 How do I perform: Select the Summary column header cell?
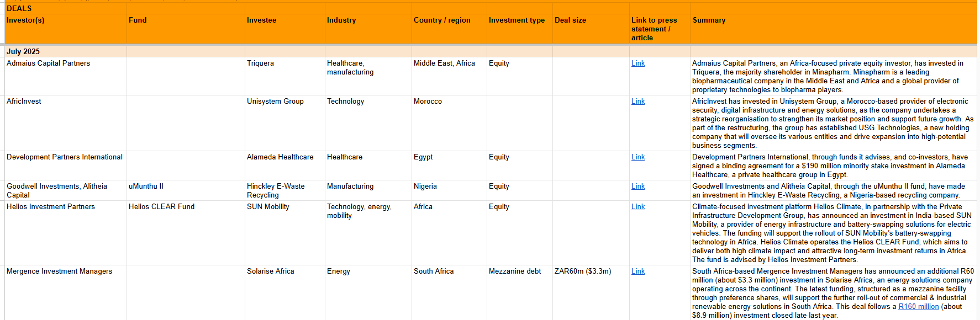(x=834, y=29)
